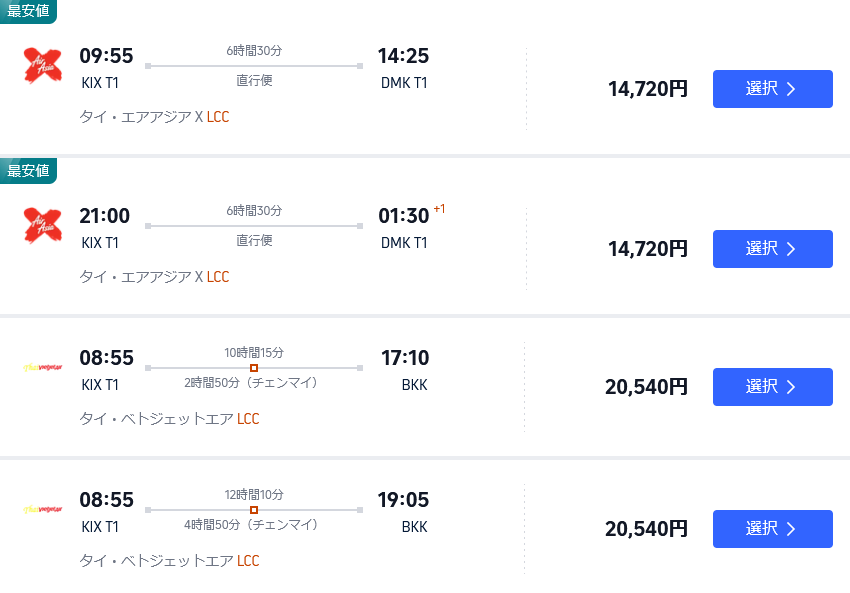Click the 14,720円 price on the first flight
Image resolution: width=850 pixels, height=593 pixels.
[647, 88]
